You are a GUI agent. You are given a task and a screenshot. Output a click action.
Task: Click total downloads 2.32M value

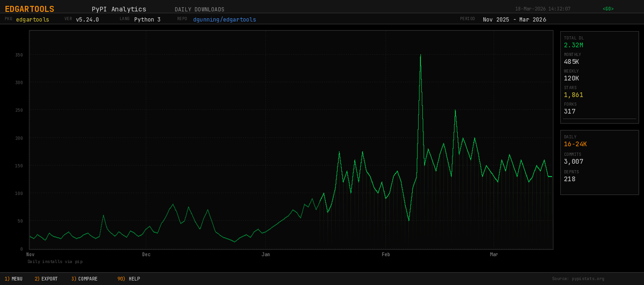tap(573, 45)
